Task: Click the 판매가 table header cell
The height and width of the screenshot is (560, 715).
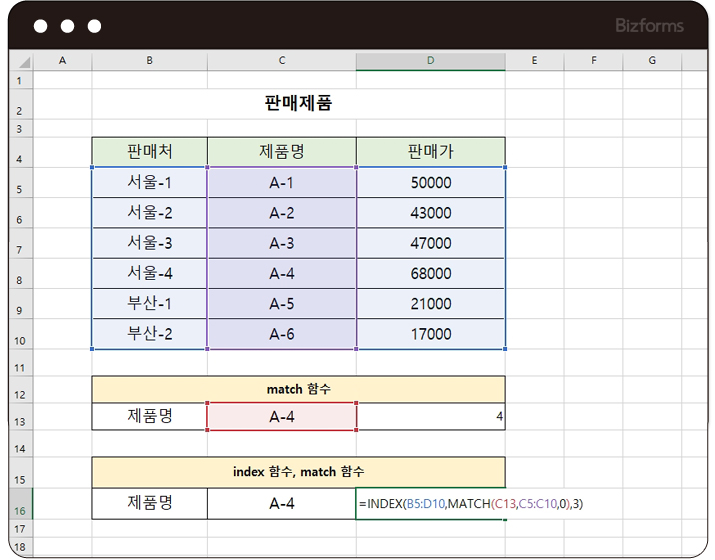Action: [430, 152]
